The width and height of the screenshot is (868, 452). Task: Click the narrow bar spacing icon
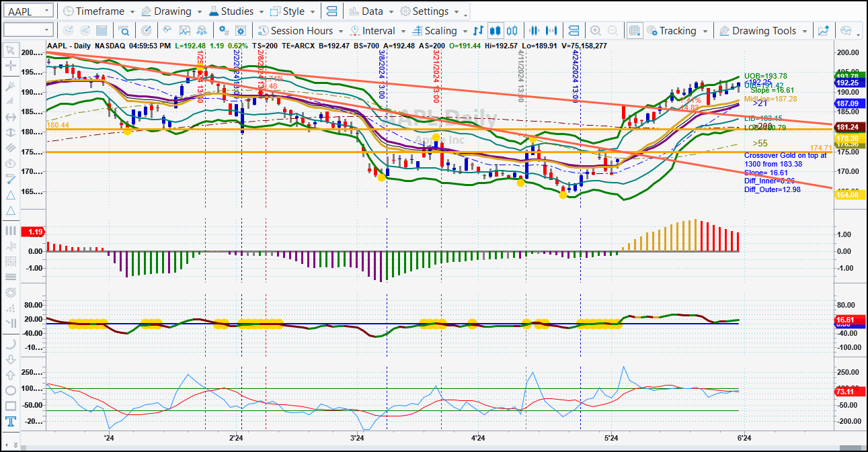click(x=535, y=30)
